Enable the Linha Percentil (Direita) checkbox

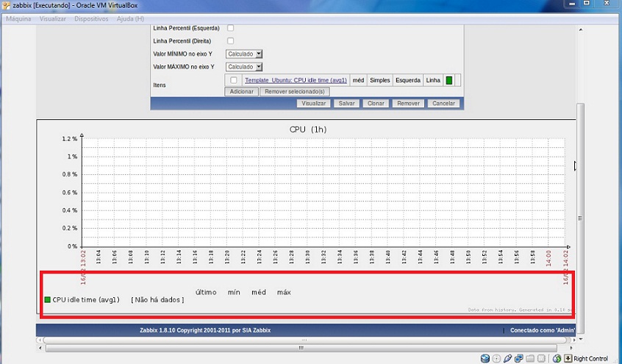pyautogui.click(x=230, y=41)
